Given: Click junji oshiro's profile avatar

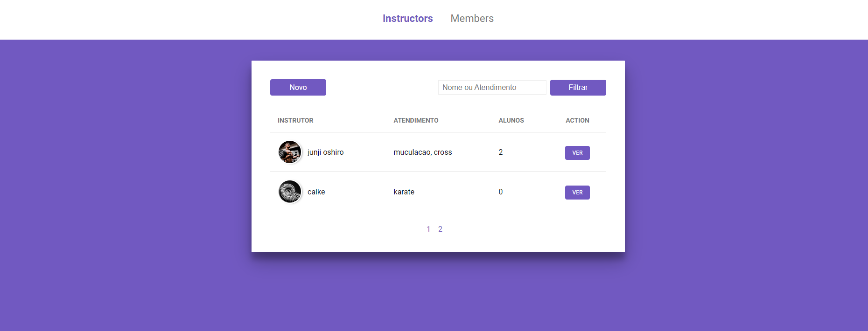Looking at the screenshot, I should click(290, 152).
